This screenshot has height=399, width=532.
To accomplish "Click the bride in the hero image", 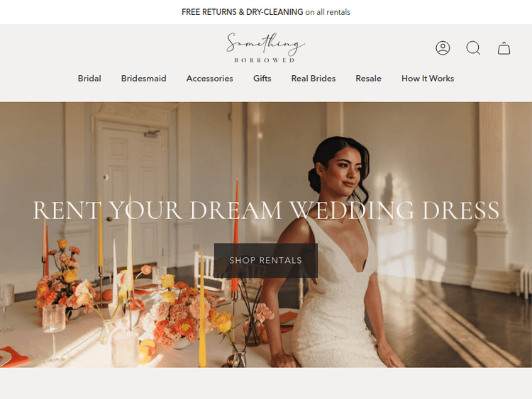I will (339, 269).
